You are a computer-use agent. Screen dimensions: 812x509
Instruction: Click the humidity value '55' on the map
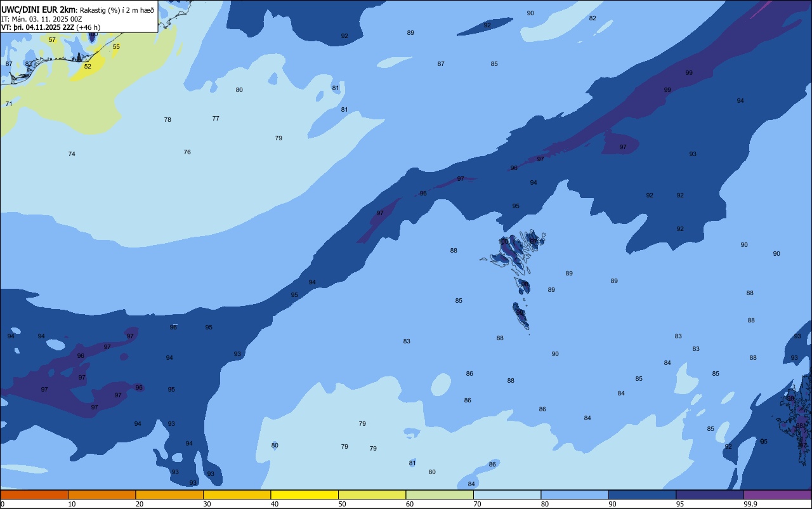[x=116, y=47]
